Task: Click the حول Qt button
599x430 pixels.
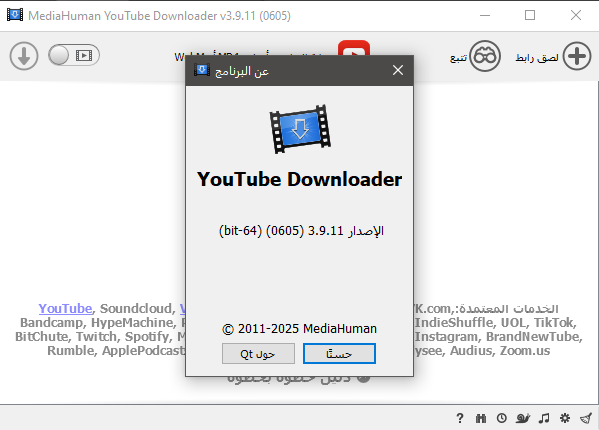Action: [258, 354]
